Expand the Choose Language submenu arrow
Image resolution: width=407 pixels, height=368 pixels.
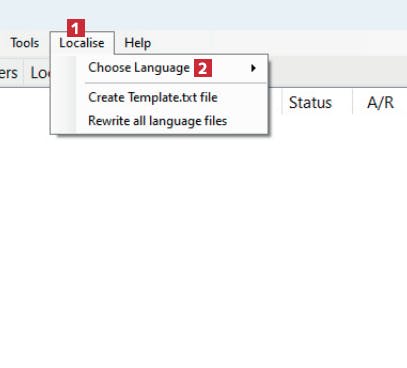[253, 68]
